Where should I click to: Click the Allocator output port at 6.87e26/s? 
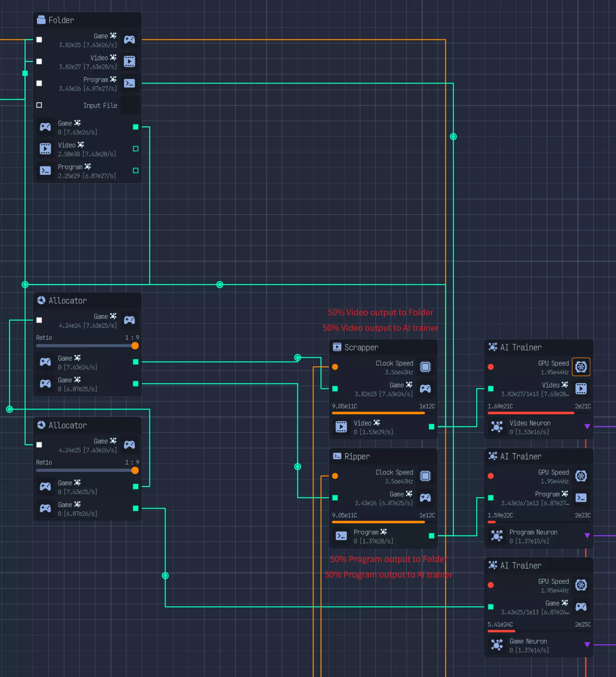pyautogui.click(x=136, y=508)
